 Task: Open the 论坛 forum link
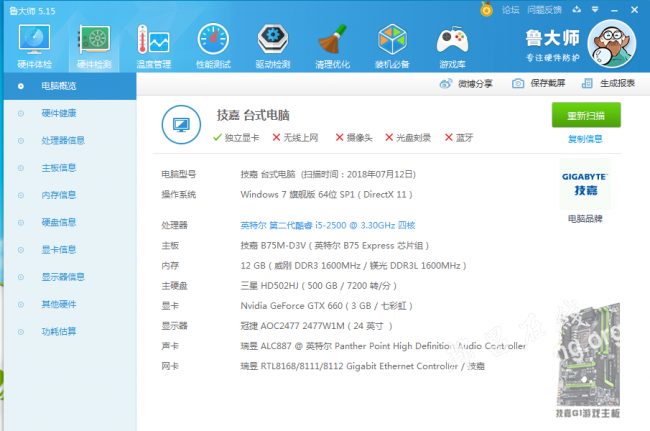tap(511, 10)
